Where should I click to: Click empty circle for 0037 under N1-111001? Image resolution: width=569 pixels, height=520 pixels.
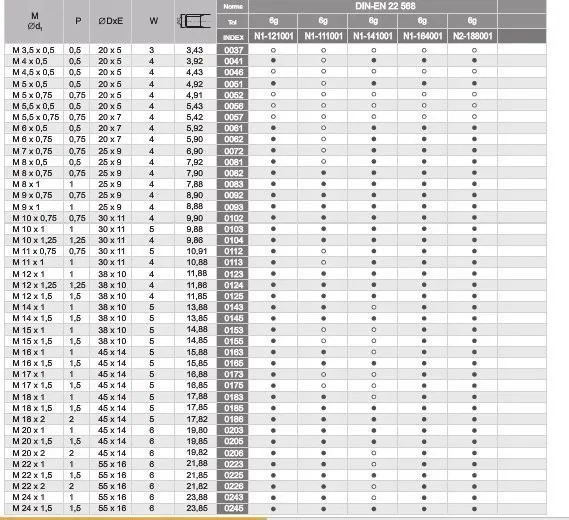pyautogui.click(x=323, y=50)
